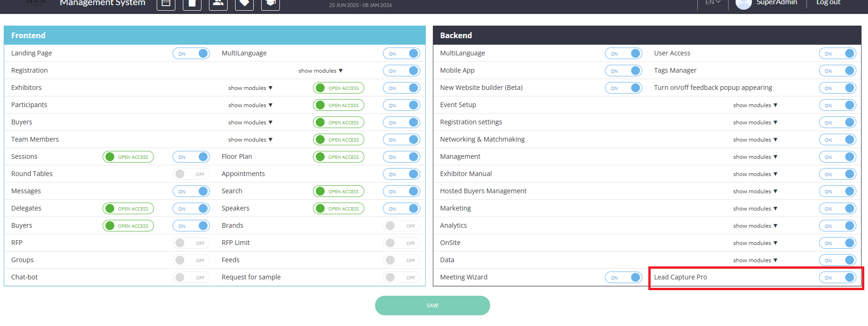
Task: Turn off the Sessions ON toggle
Action: pyautogui.click(x=191, y=157)
